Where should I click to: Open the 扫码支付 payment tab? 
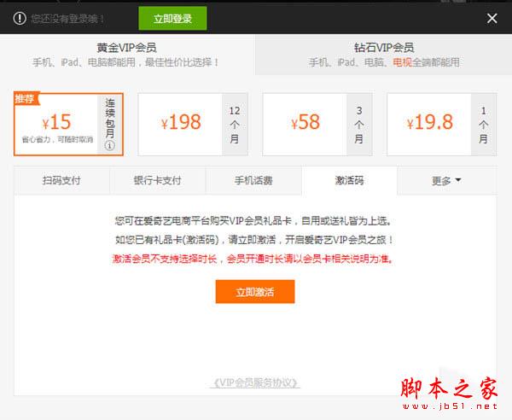(x=61, y=180)
